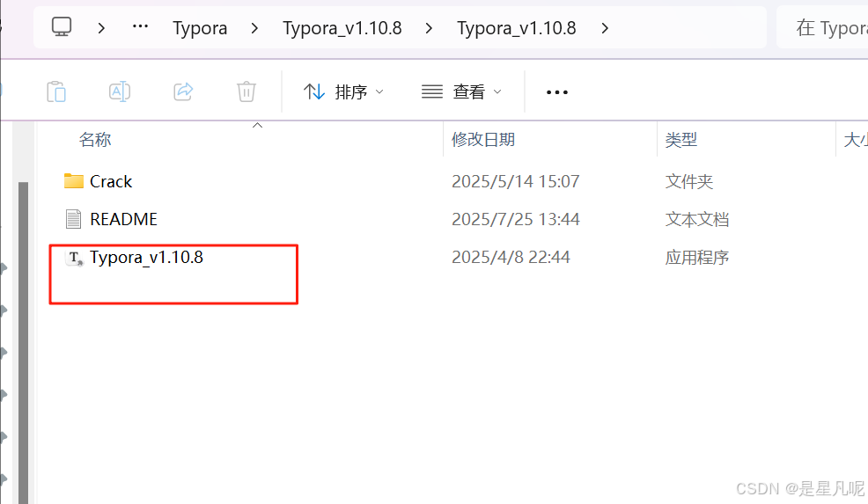
Task: Open the 查看 view dropdown
Action: tap(461, 91)
